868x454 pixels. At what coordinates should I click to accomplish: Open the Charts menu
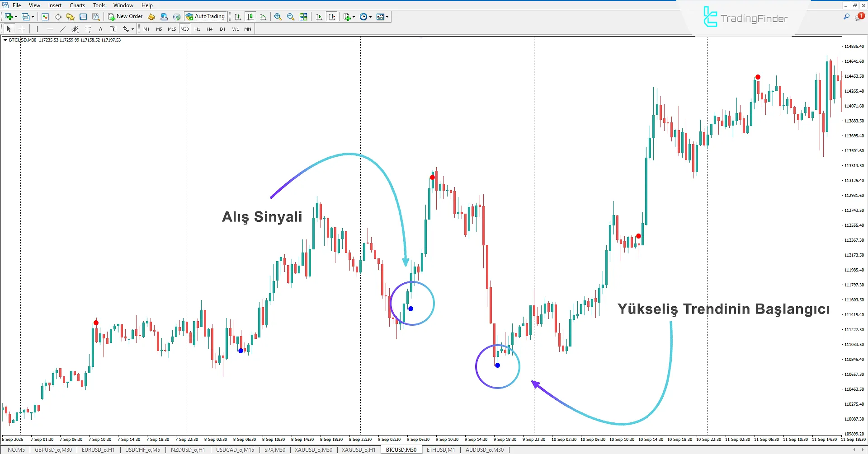point(77,5)
